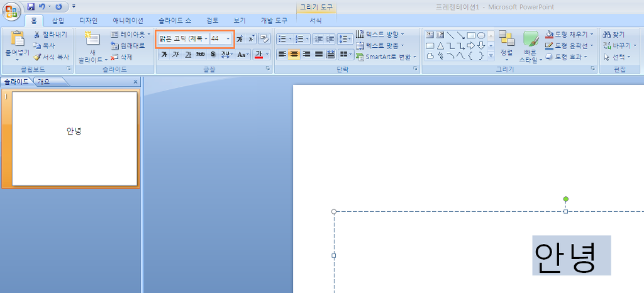Click the Find (찾기) binoculars icon

(607, 35)
